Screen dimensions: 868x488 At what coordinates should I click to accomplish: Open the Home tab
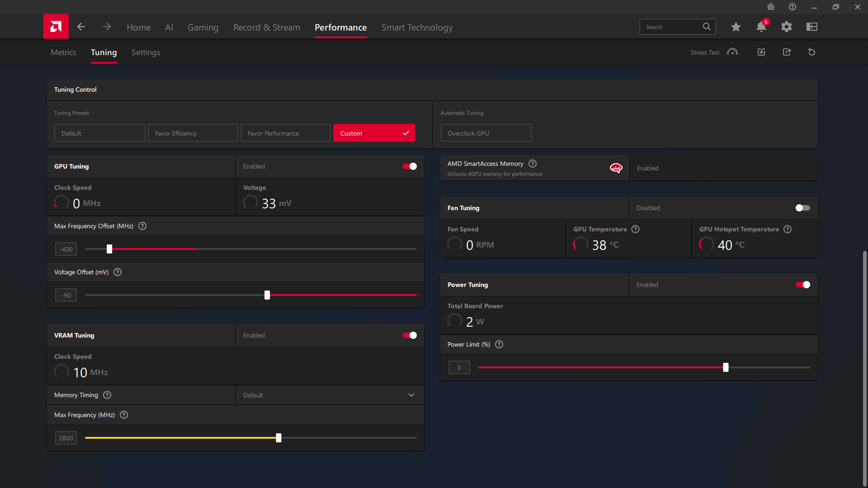tap(138, 27)
